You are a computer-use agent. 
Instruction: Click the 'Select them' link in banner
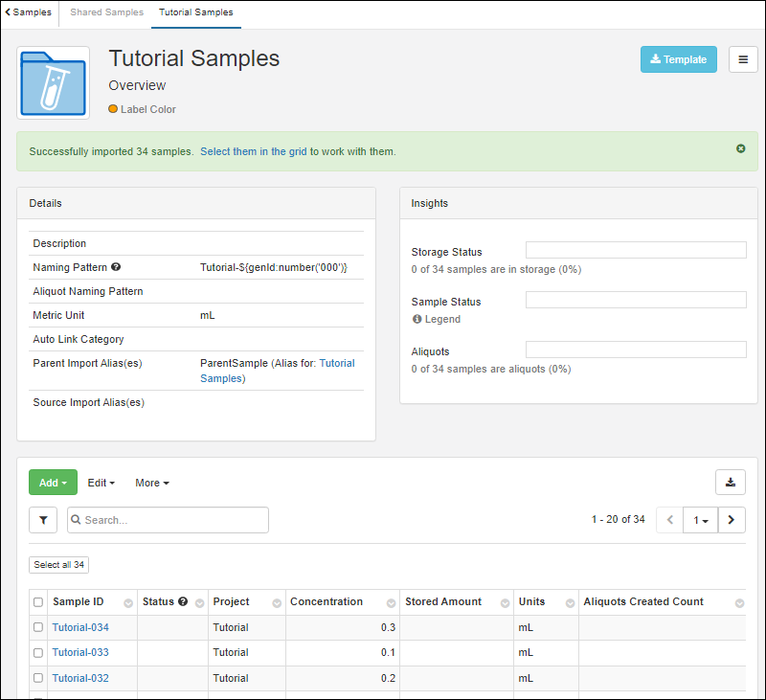point(228,151)
